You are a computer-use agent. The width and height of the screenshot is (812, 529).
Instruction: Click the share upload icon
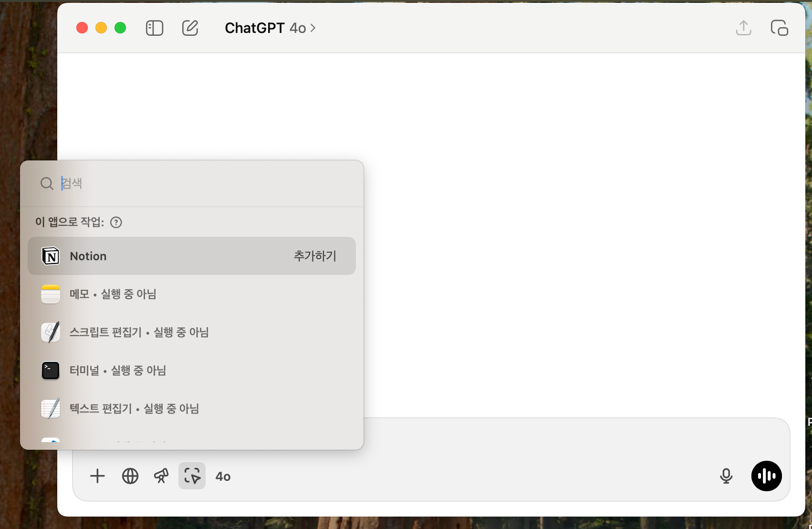(x=743, y=28)
